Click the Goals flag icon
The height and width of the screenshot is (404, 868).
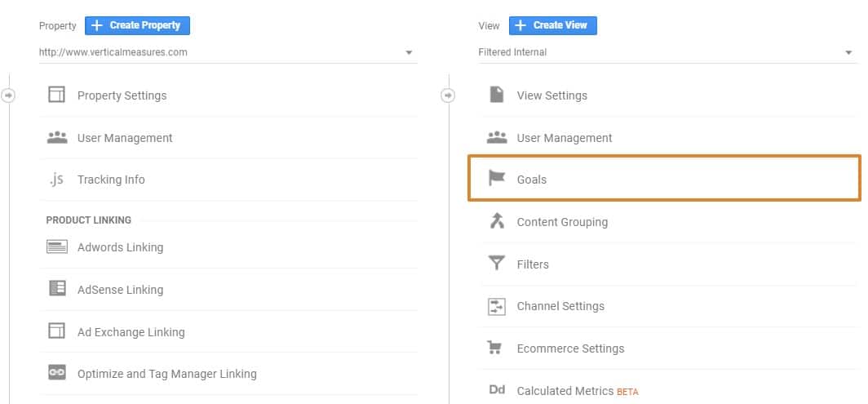(496, 179)
